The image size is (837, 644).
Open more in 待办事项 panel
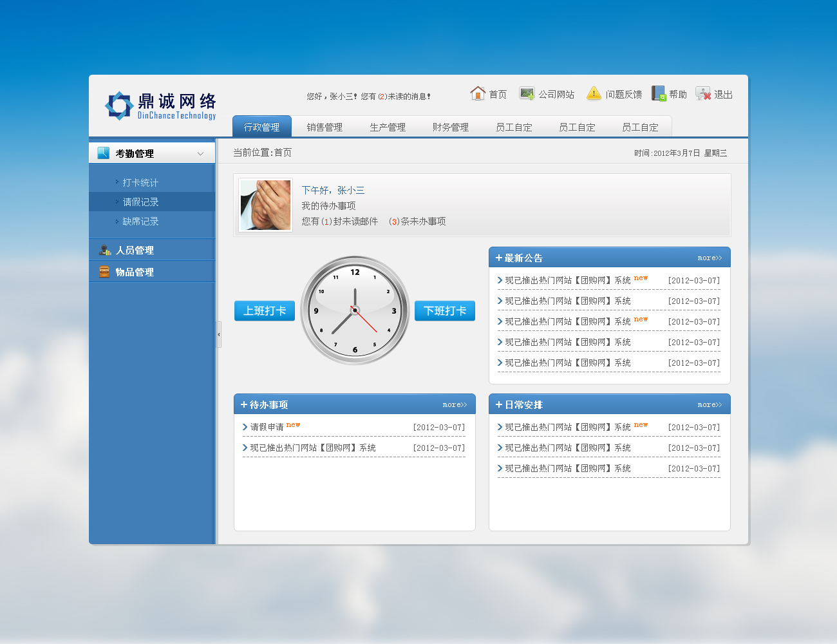tap(455, 405)
